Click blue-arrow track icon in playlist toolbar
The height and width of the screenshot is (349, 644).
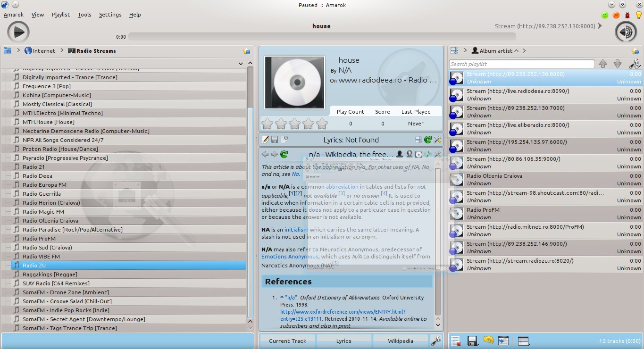click(x=503, y=341)
